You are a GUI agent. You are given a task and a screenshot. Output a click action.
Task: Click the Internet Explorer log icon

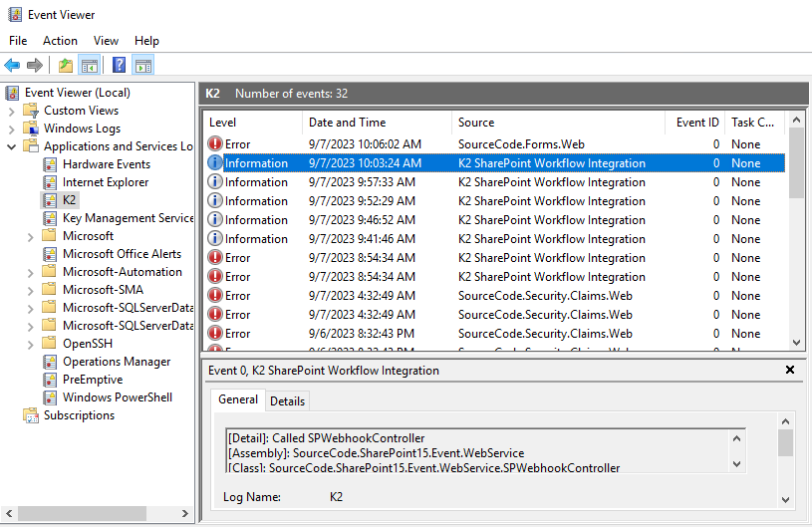(x=50, y=182)
